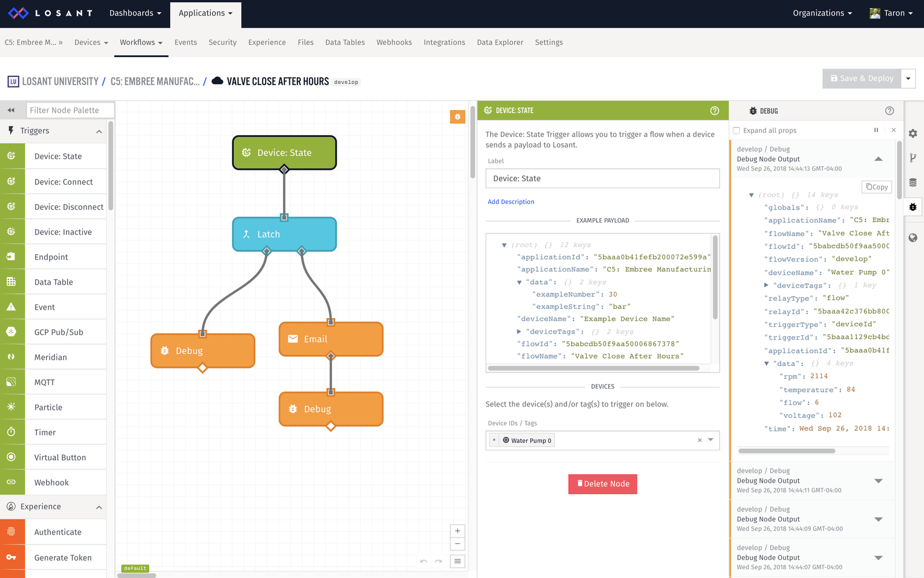The width and height of the screenshot is (924, 578).
Task: Collapse the node palette with double arrow
Action: (11, 110)
